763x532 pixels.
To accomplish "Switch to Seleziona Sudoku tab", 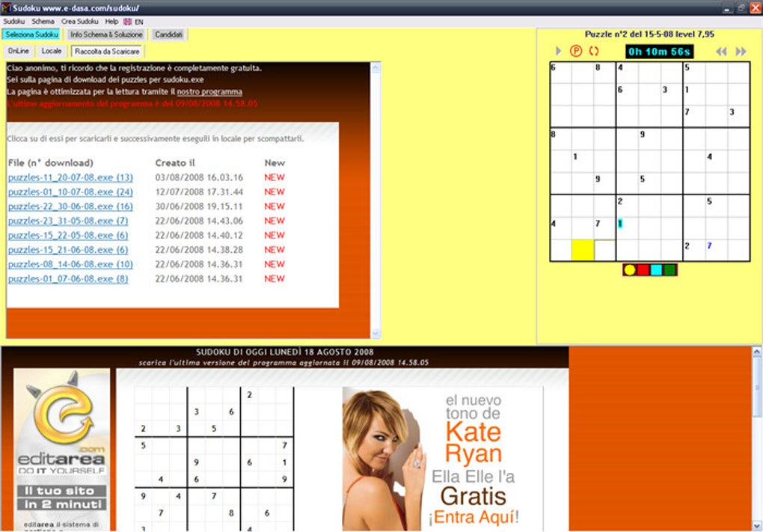I will [31, 34].
